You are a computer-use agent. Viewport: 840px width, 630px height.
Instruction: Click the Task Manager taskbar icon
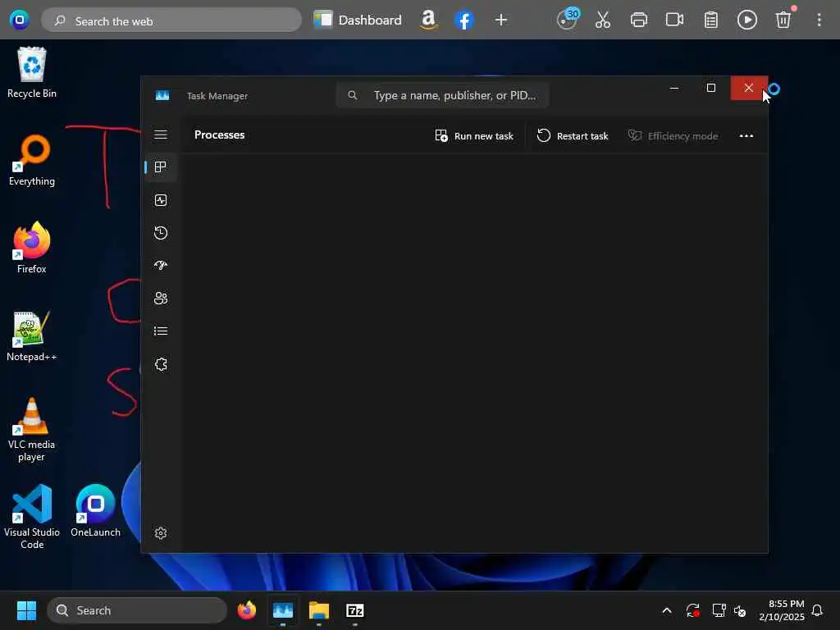pyautogui.click(x=283, y=610)
